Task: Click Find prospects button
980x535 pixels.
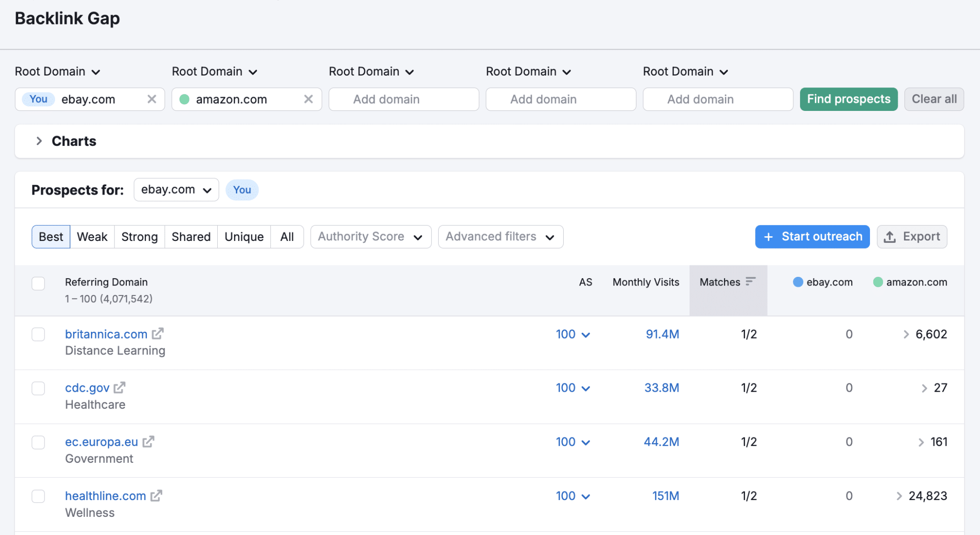Action: click(849, 99)
